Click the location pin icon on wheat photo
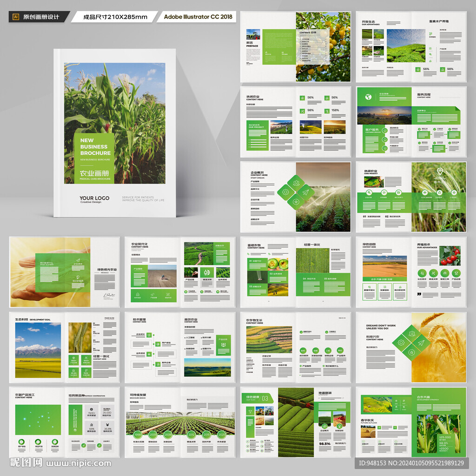 440,172
